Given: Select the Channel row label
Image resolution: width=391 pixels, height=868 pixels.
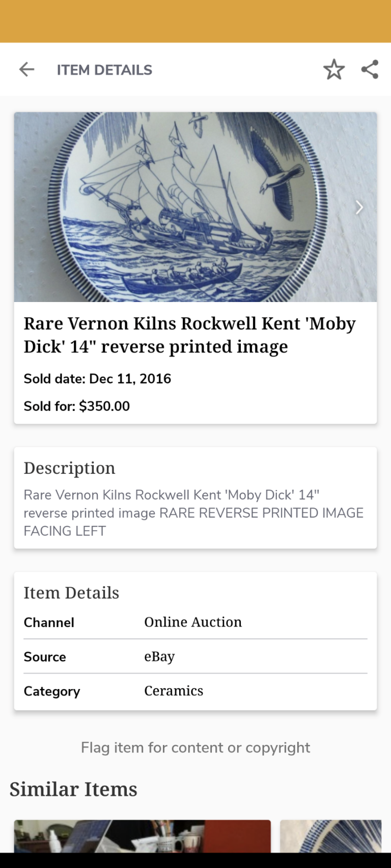Looking at the screenshot, I should pyautogui.click(x=49, y=622).
